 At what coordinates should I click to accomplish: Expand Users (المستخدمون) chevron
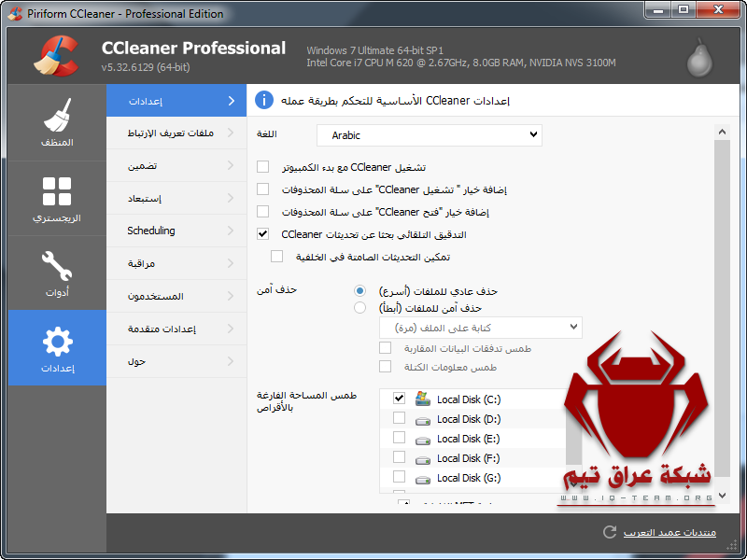click(231, 296)
